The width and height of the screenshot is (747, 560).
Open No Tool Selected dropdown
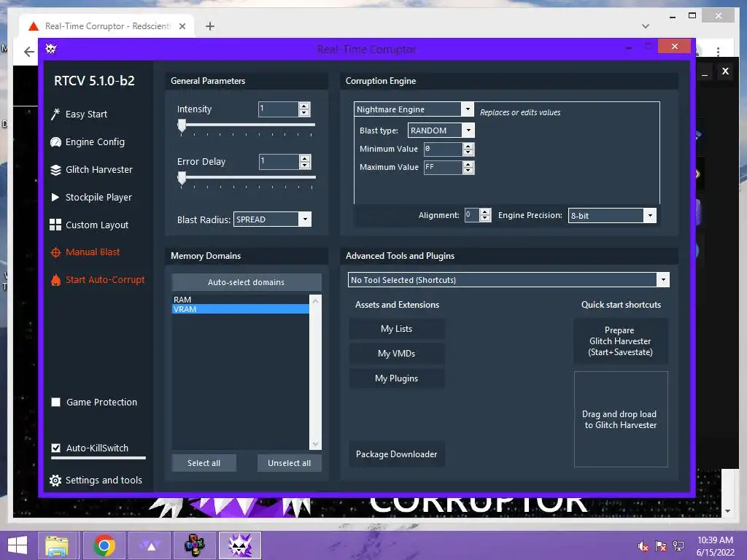663,279
